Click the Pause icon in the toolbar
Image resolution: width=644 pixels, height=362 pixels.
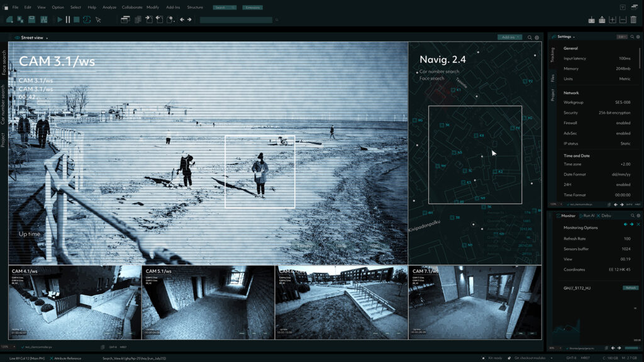pos(68,19)
